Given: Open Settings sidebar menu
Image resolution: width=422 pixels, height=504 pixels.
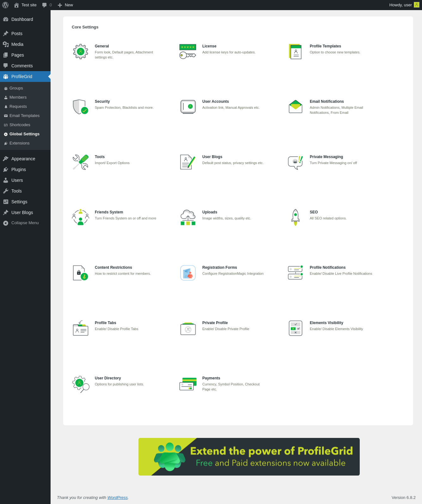Looking at the screenshot, I should (25, 202).
